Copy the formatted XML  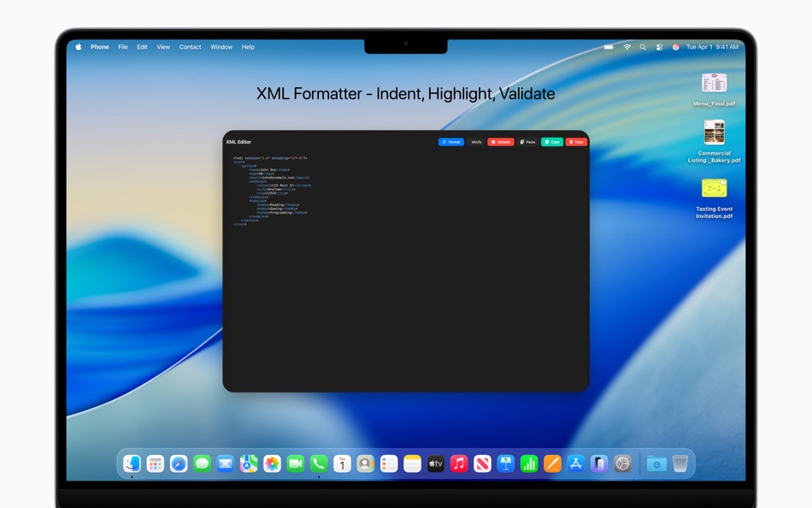(552, 142)
